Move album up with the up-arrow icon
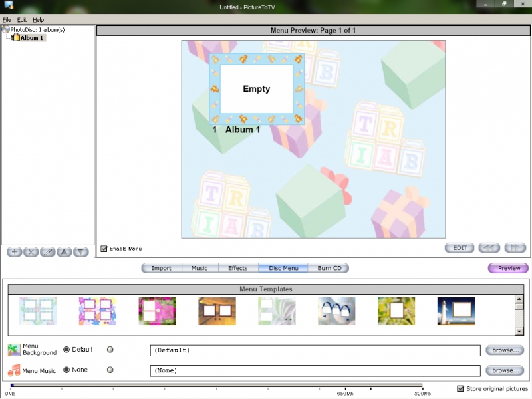Viewport: 532px width, 399px height. pos(65,252)
